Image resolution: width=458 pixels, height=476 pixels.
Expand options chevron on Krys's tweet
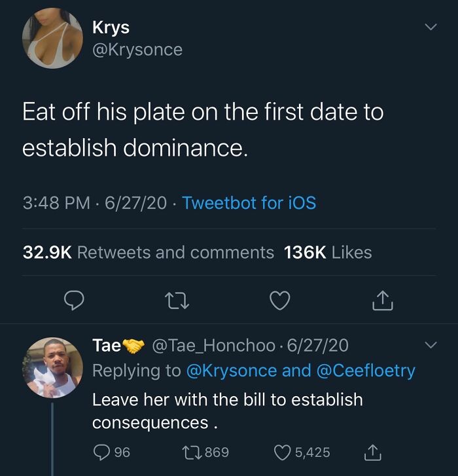(431, 27)
